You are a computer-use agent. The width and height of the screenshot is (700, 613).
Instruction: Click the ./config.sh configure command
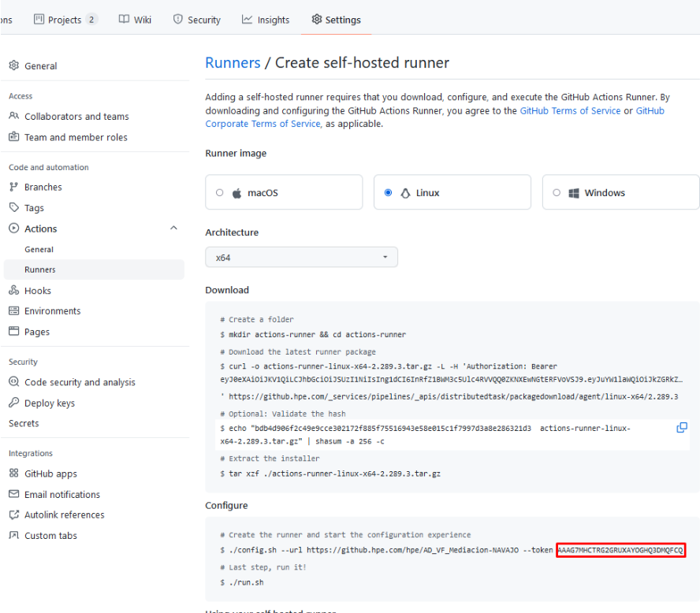click(x=452, y=550)
